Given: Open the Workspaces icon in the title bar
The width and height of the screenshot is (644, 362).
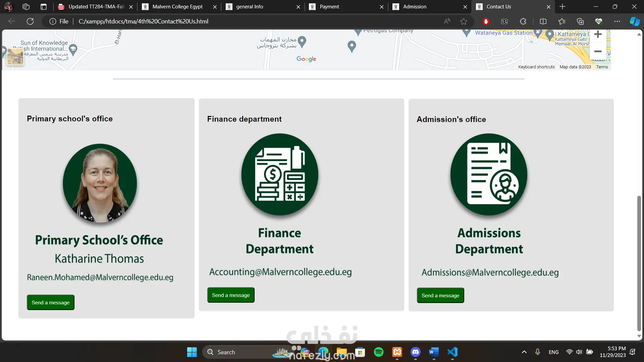Looking at the screenshot, I should [26, 6].
